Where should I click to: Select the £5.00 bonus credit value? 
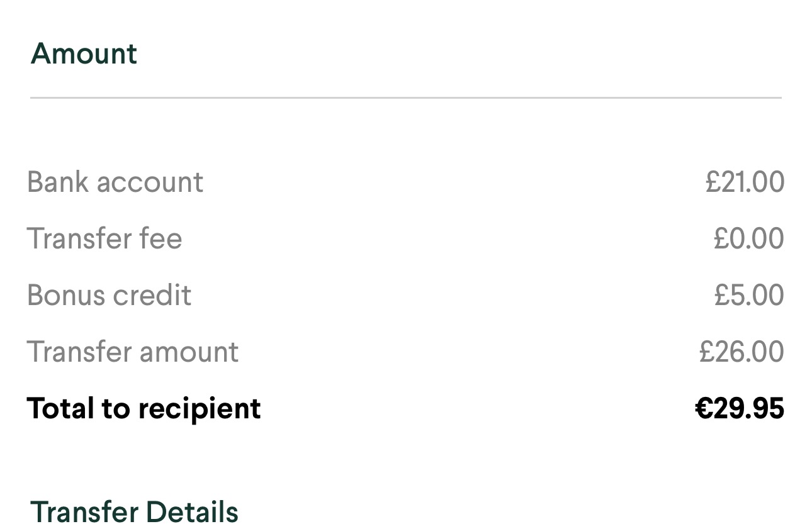point(748,295)
